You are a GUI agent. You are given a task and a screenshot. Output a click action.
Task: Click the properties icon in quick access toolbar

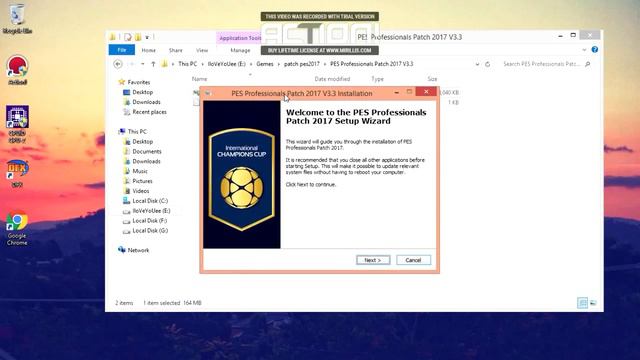(x=128, y=37)
